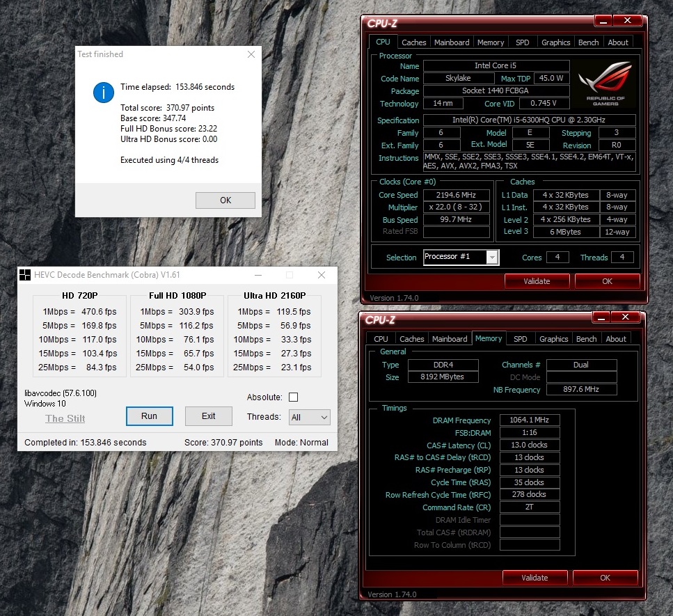The height and width of the screenshot is (616, 673).
Task: Click the memory Size field 8192 MBytes
Action: click(443, 377)
